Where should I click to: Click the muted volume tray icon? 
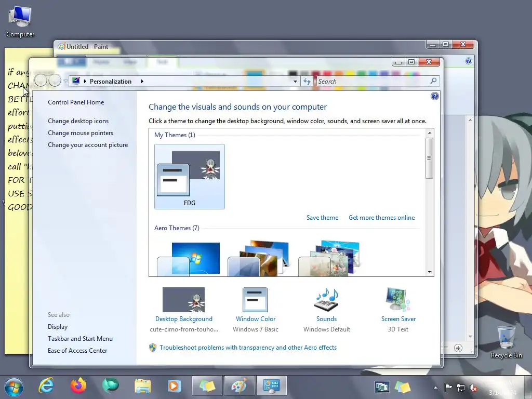(x=473, y=388)
